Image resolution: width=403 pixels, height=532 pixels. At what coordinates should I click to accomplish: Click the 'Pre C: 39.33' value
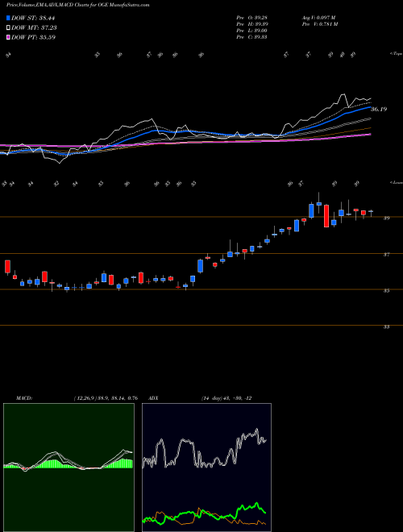(252, 37)
